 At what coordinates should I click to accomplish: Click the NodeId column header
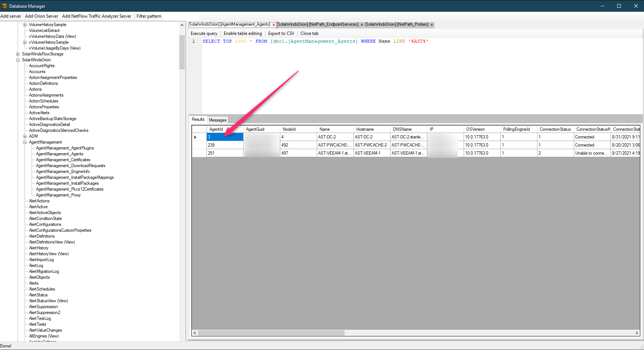(298, 129)
